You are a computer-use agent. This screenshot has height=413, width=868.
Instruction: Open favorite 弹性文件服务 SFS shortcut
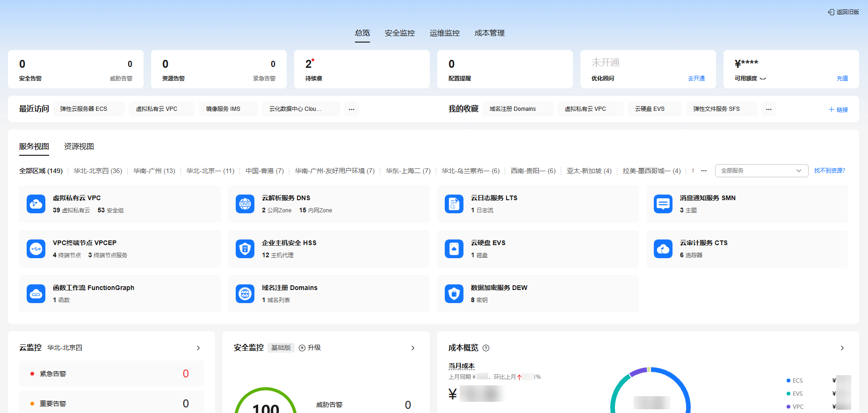[x=722, y=109]
